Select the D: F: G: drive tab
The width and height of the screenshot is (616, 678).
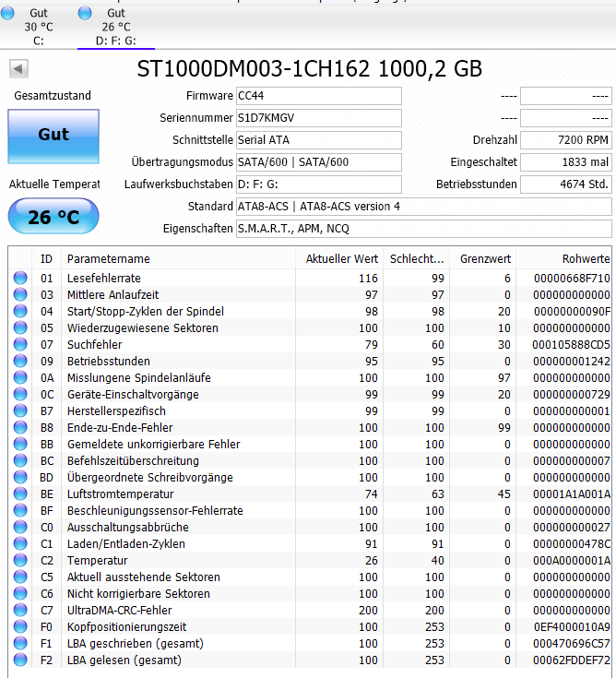(x=116, y=27)
